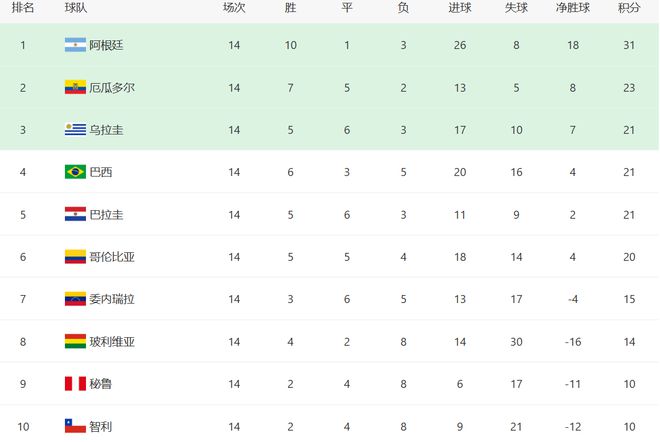Click the Venezuela flag icon

pyautogui.click(x=75, y=299)
